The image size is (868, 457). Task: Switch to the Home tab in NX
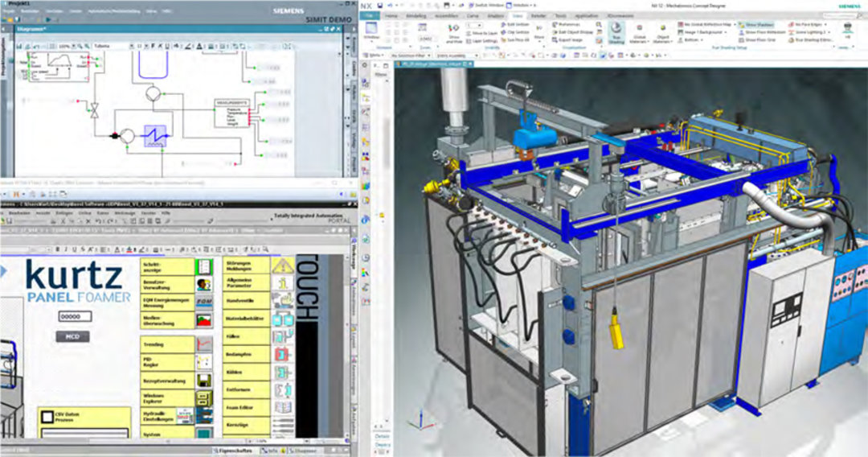[391, 16]
